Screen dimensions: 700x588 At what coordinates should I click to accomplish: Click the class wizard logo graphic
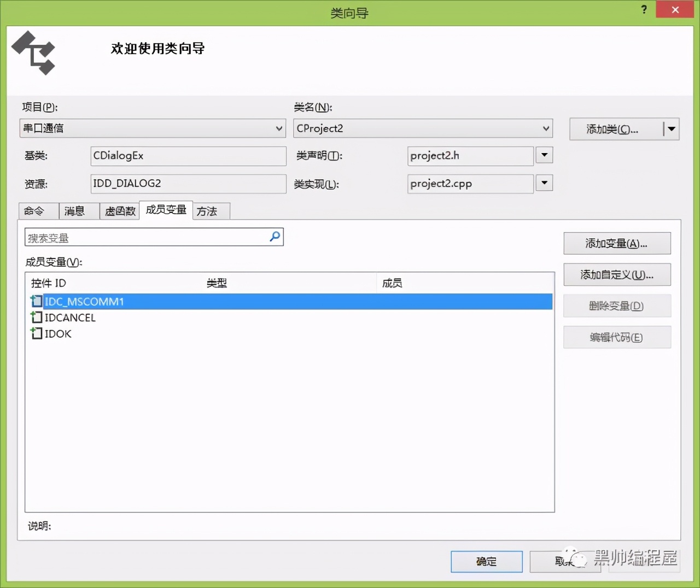pyautogui.click(x=33, y=53)
